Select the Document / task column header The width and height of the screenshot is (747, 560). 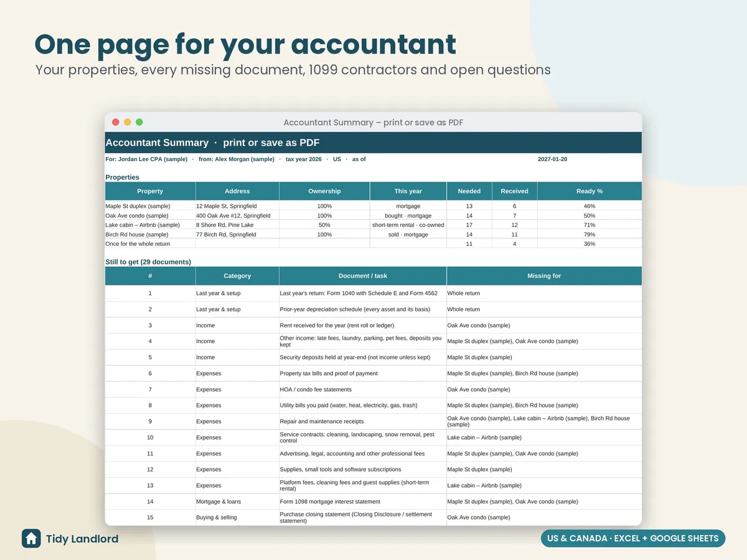pyautogui.click(x=363, y=276)
